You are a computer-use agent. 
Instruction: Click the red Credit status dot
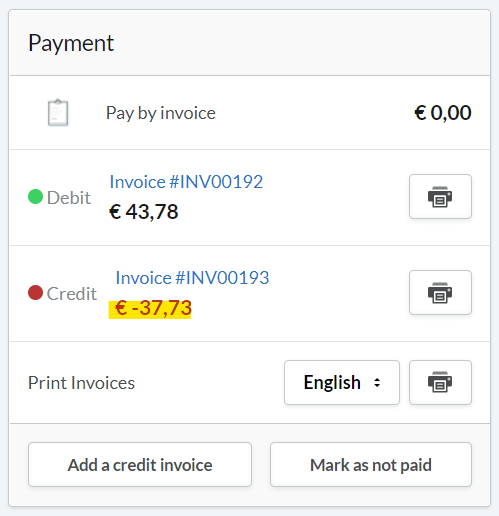click(35, 293)
